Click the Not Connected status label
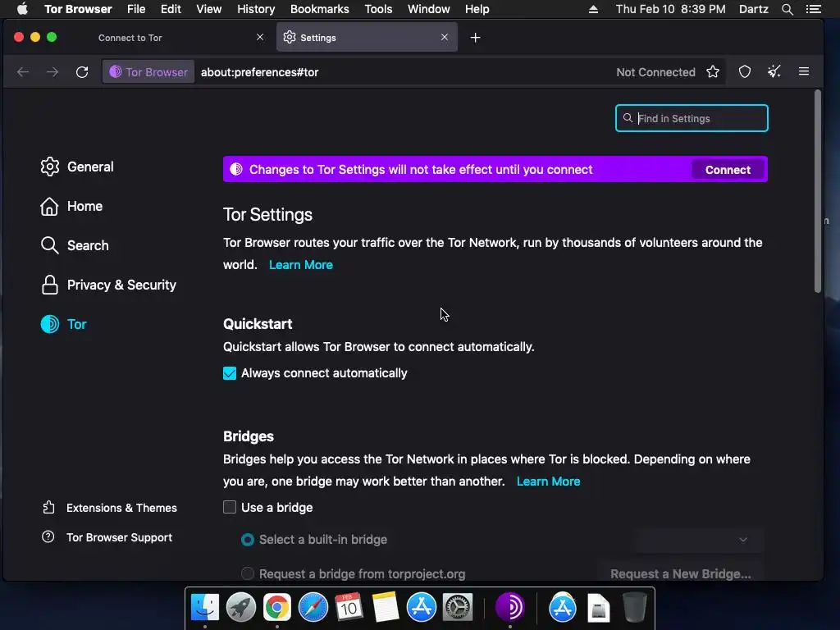This screenshot has height=630, width=840. (x=655, y=72)
